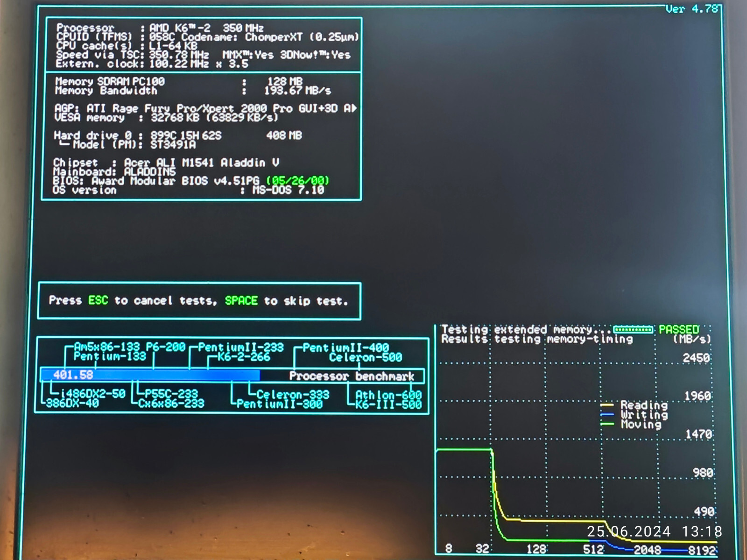Click the 'MS-DOS 7.10' OS version
This screenshot has height=560, width=747.
pyautogui.click(x=288, y=190)
